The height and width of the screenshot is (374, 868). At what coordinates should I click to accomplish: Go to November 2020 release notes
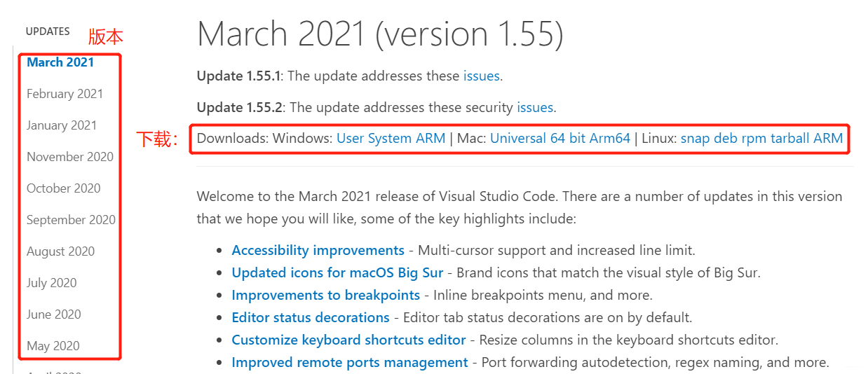(x=70, y=157)
